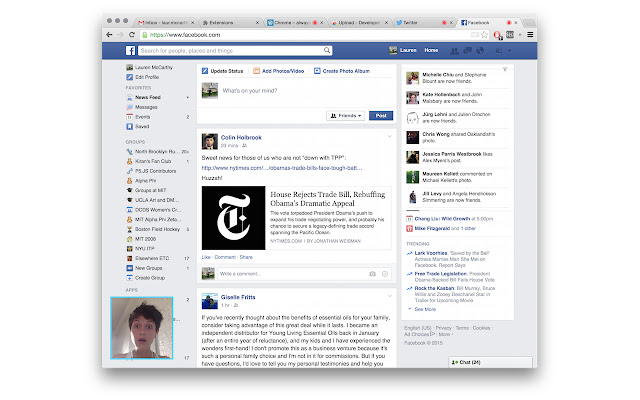
Task: Switch to the Inbox Gmail tab
Action: pos(166,22)
